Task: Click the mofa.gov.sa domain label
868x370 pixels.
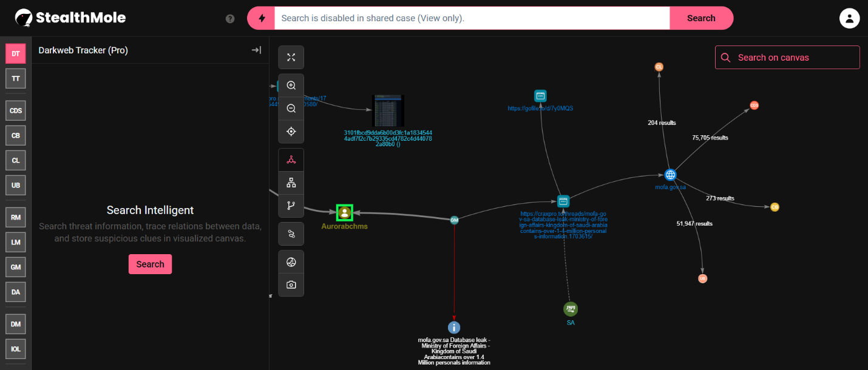Action: pos(670,187)
